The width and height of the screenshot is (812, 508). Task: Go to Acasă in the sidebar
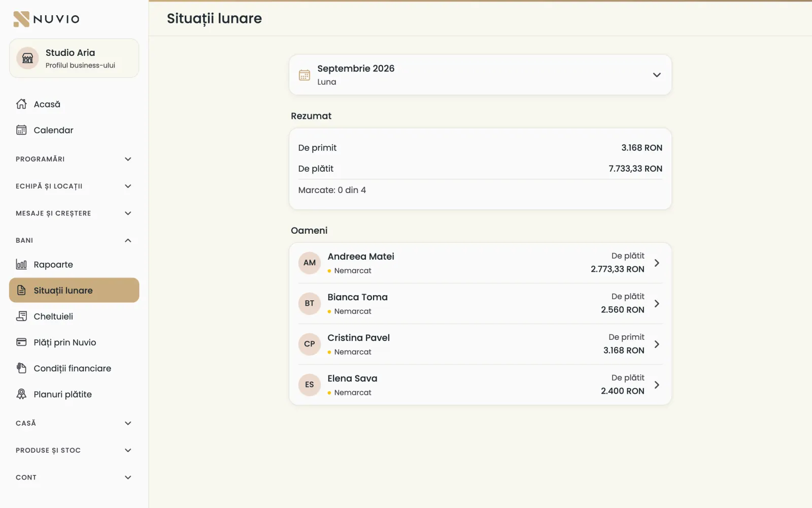pyautogui.click(x=74, y=104)
